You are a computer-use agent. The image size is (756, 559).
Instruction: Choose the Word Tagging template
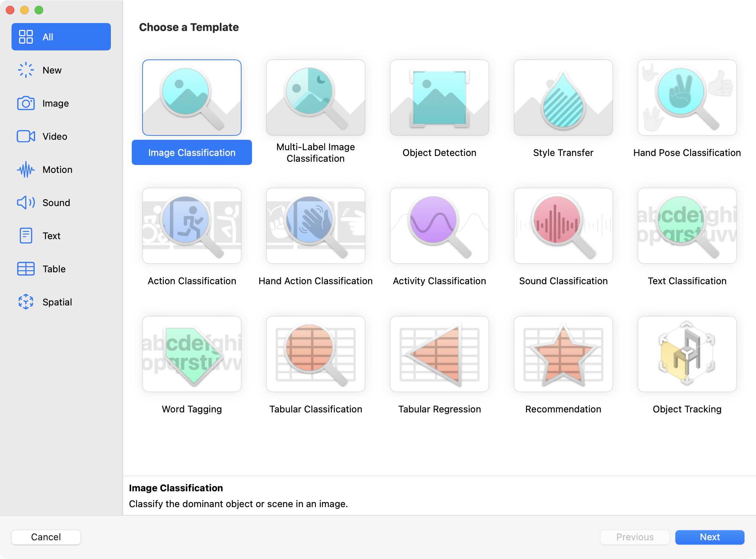[x=192, y=354]
